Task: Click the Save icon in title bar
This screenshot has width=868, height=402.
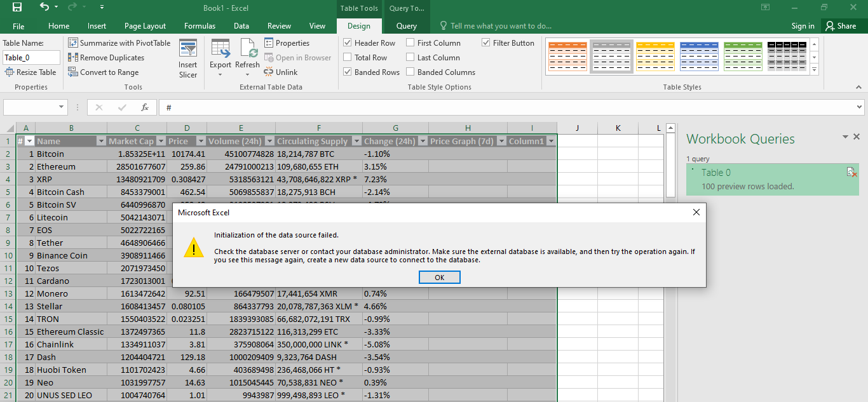Action: click(17, 8)
